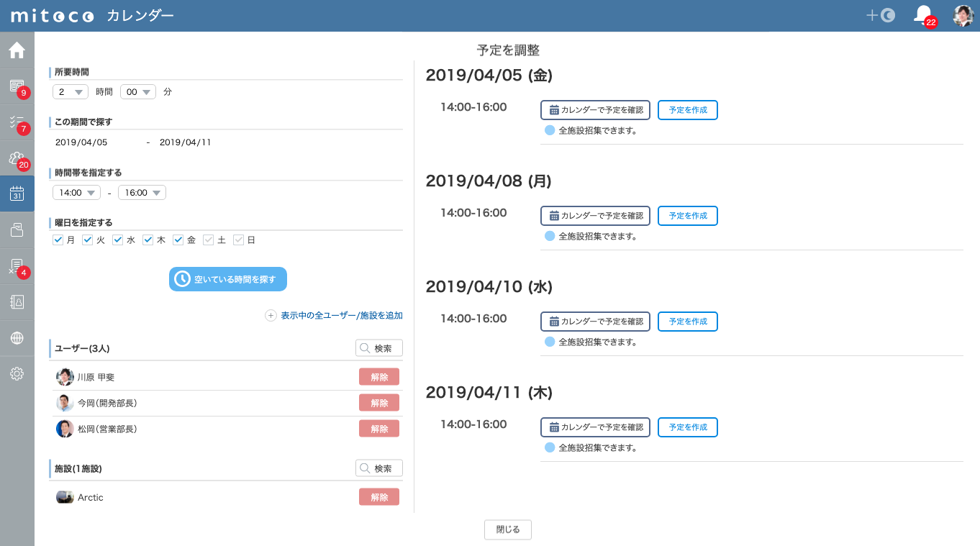This screenshot has width=980, height=546.
Task: Open the globe icon in sidebar
Action: (17, 337)
